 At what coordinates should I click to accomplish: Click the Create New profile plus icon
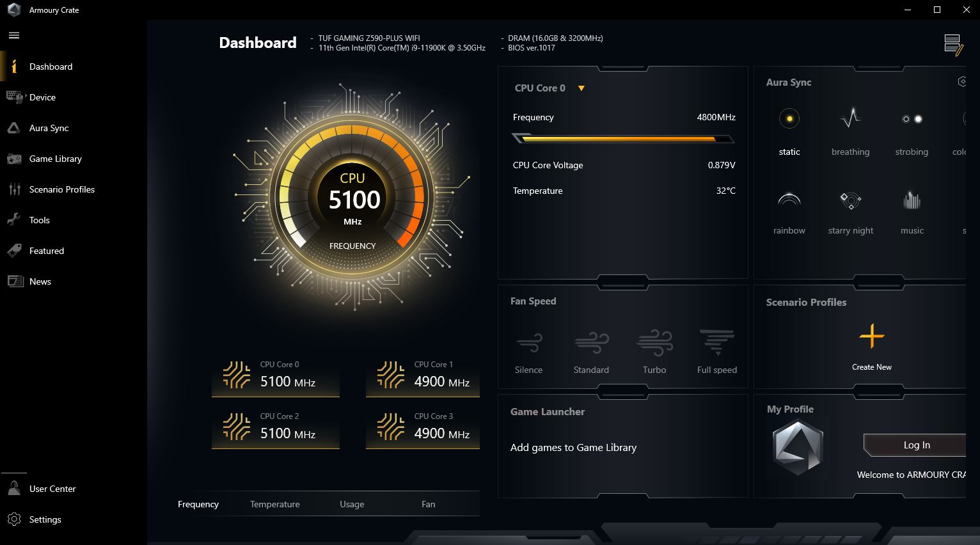(871, 336)
